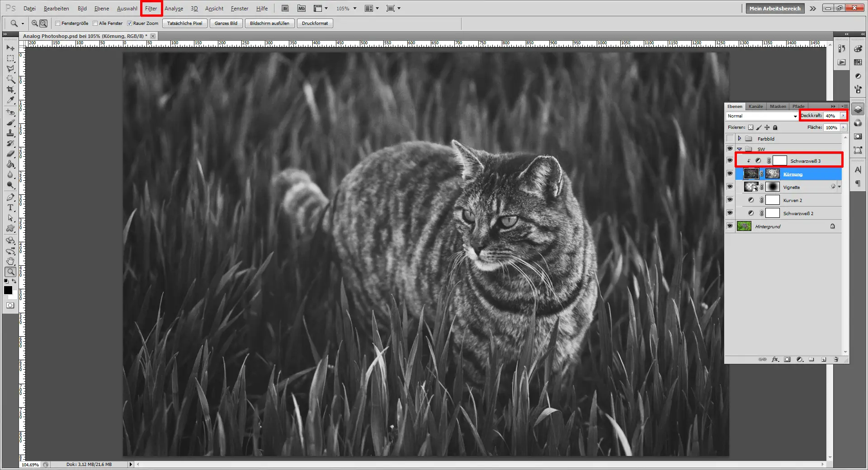The height and width of the screenshot is (470, 868).
Task: Click the Mein Arbeitsbereich button
Action: pyautogui.click(x=774, y=8)
